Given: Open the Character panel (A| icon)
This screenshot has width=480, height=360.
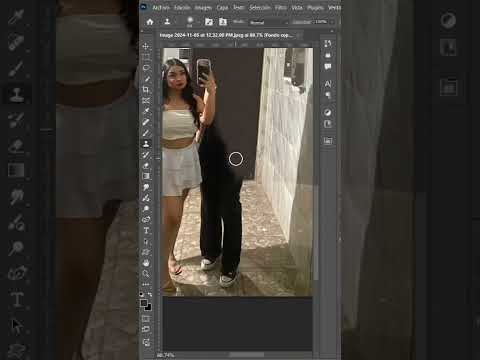Looking at the screenshot, I should click(x=328, y=84).
